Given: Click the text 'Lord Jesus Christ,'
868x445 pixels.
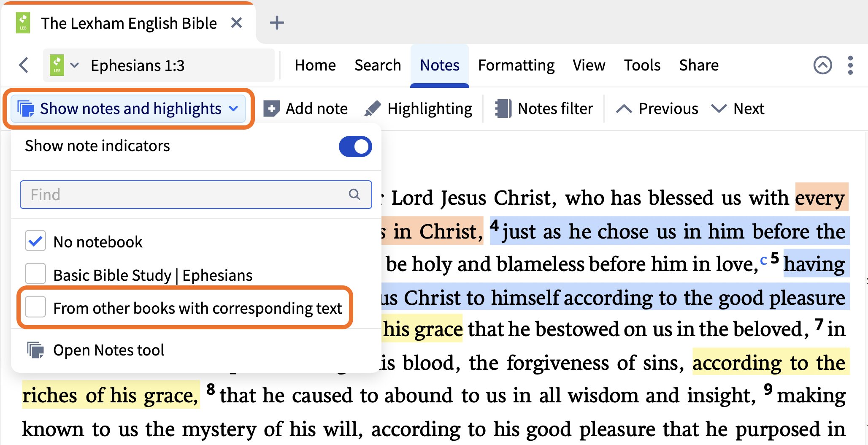Looking at the screenshot, I should pos(474,198).
